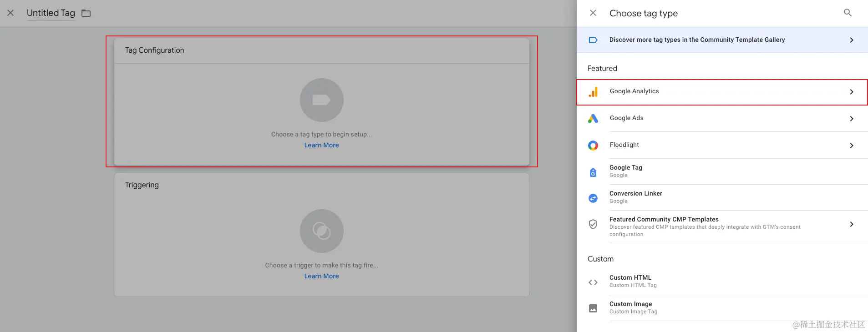
Task: Choose the Floodlight tag type
Action: (722, 146)
